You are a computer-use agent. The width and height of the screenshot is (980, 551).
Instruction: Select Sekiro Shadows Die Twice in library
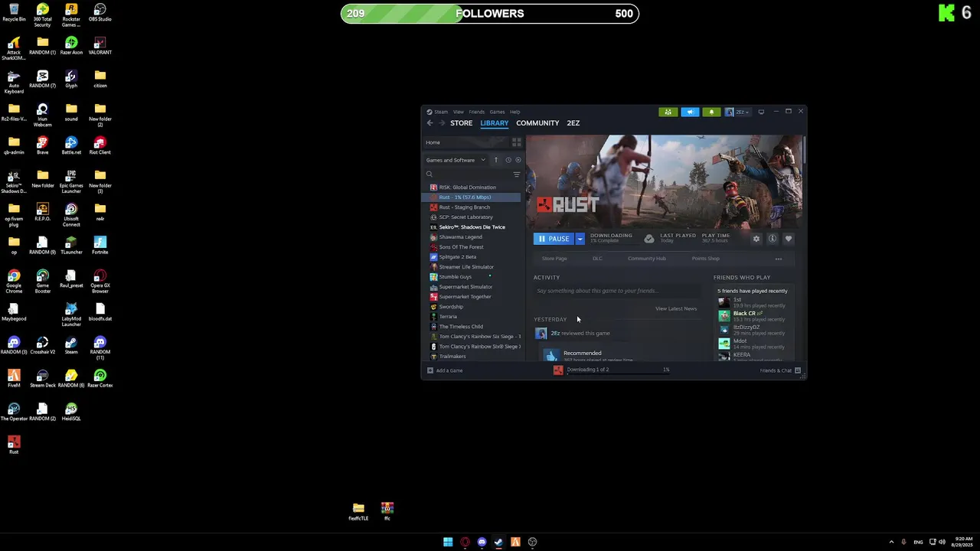(472, 227)
